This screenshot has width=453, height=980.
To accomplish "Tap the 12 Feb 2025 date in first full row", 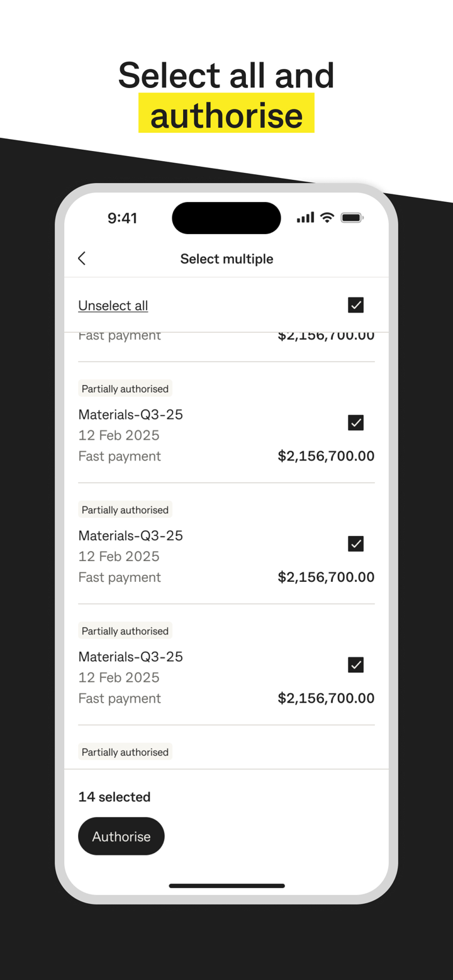I will (119, 435).
